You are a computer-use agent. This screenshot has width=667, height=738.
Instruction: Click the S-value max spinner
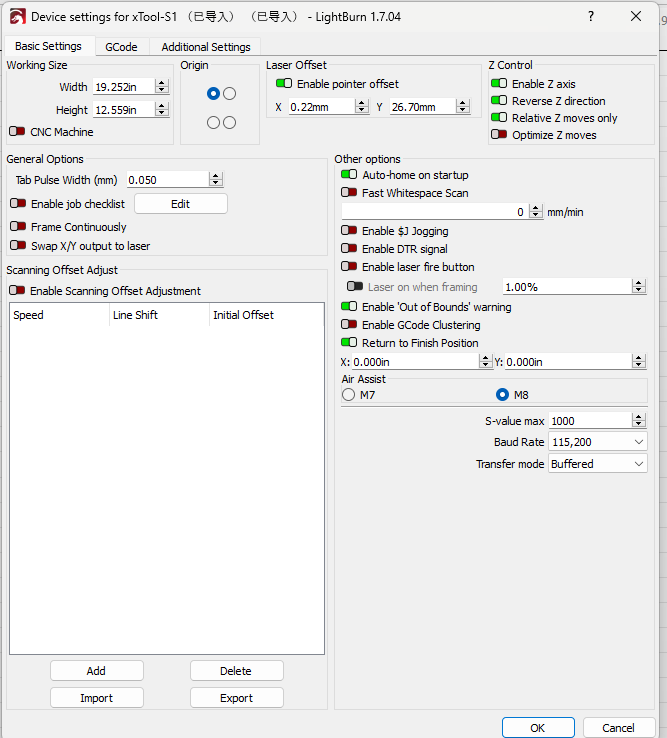pos(639,420)
